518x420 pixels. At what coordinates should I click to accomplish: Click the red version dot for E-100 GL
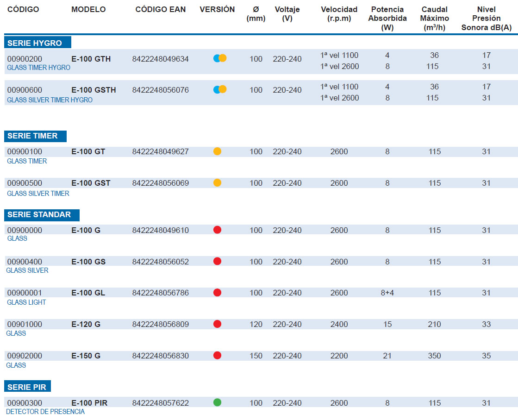point(218,293)
